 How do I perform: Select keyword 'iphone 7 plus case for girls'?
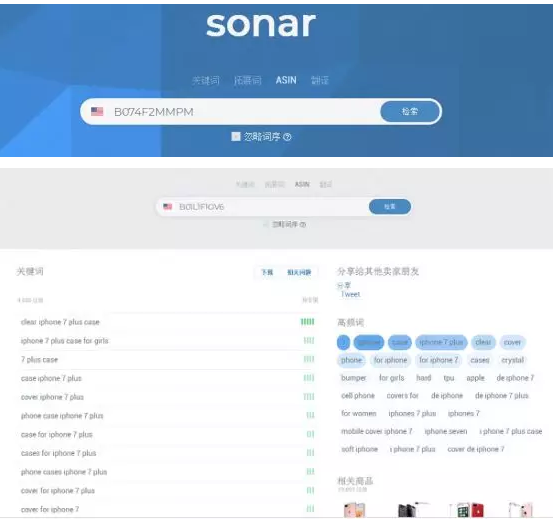[65, 341]
